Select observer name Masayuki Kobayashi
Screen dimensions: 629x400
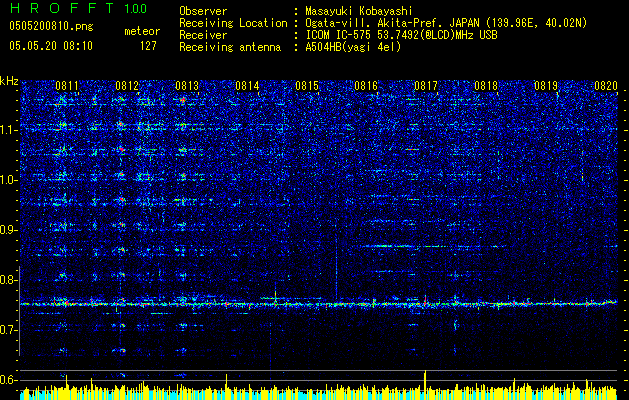point(359,11)
